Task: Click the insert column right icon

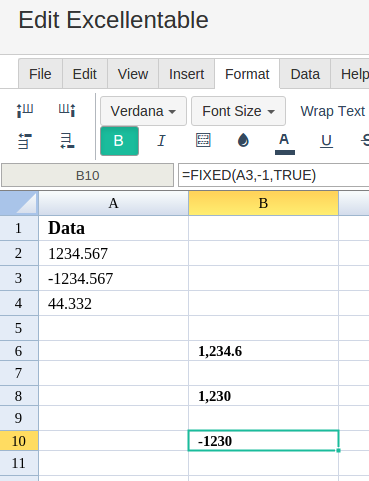Action: [x=67, y=111]
